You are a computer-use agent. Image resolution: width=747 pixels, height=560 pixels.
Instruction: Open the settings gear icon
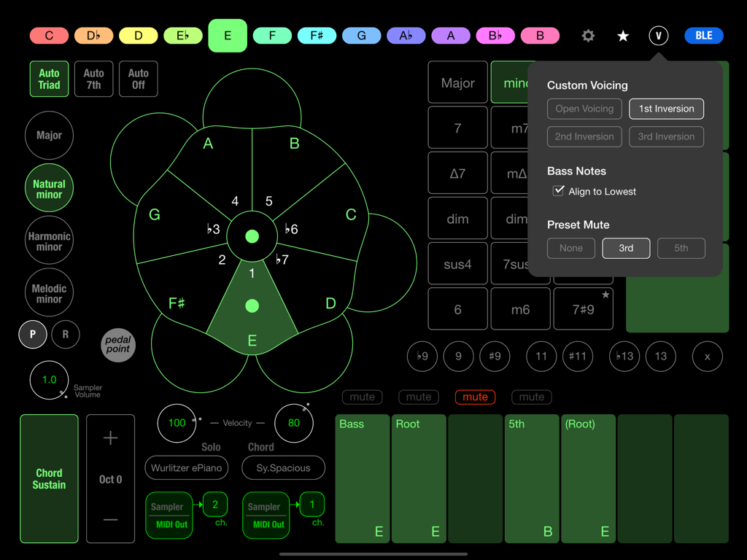click(x=588, y=35)
